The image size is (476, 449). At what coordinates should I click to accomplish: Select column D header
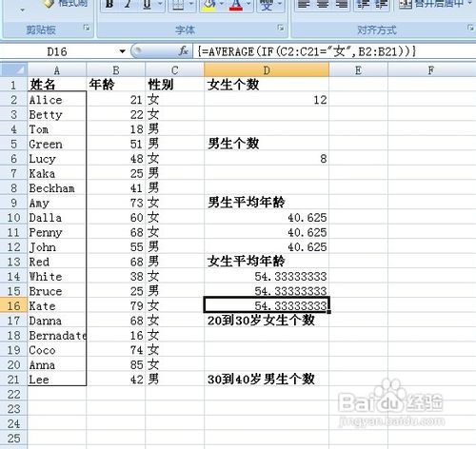pos(267,70)
